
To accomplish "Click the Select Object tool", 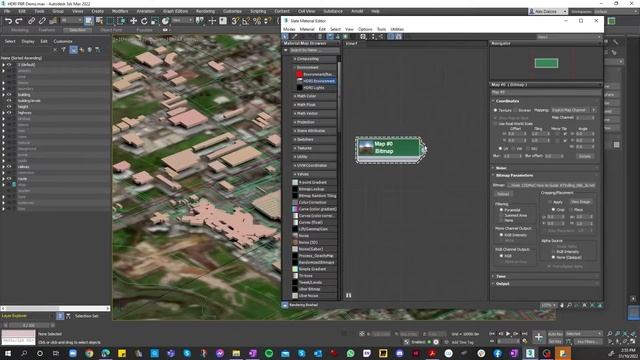I will pyautogui.click(x=89, y=21).
